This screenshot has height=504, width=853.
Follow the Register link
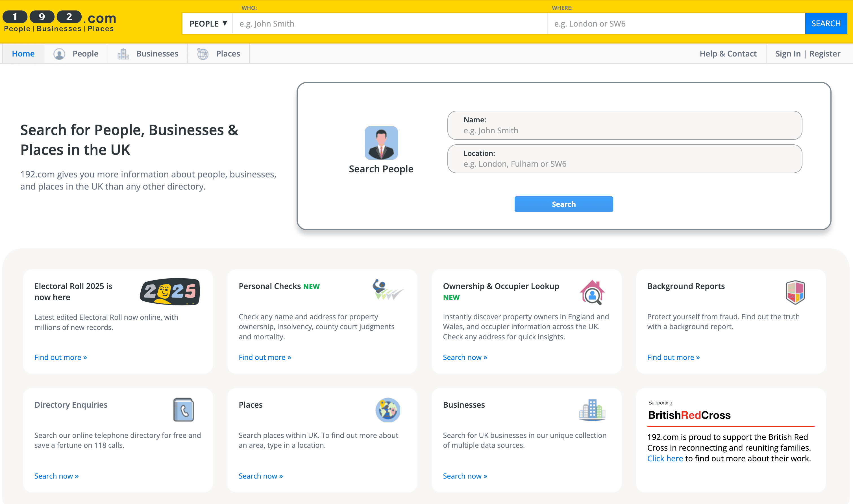[824, 54]
